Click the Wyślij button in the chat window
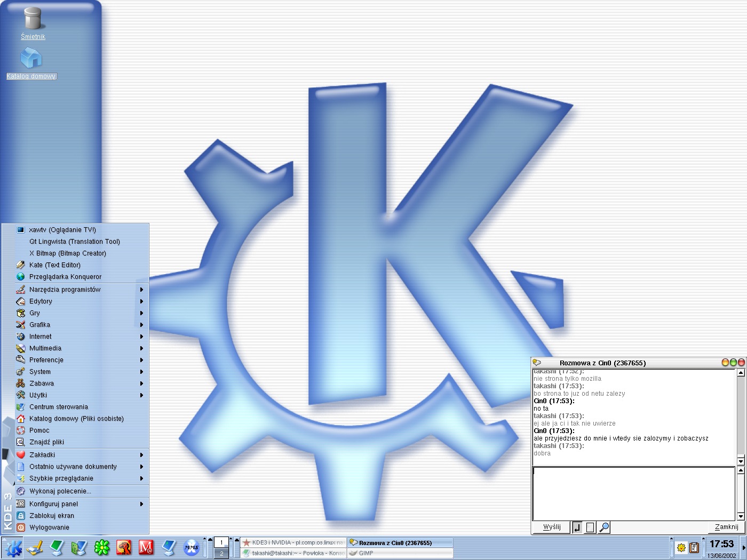The height and width of the screenshot is (560, 747). (x=552, y=527)
